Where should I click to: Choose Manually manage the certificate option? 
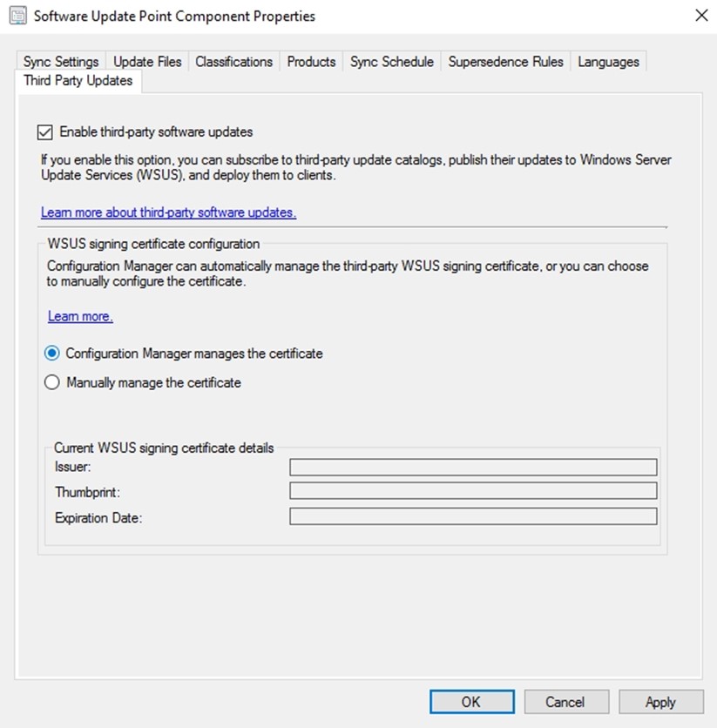click(x=52, y=382)
